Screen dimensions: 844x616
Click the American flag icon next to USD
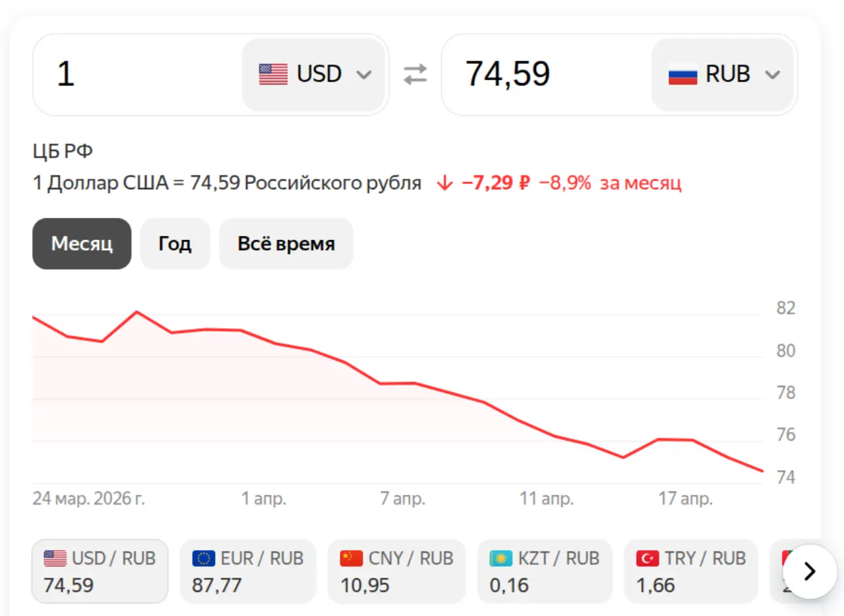click(x=272, y=74)
